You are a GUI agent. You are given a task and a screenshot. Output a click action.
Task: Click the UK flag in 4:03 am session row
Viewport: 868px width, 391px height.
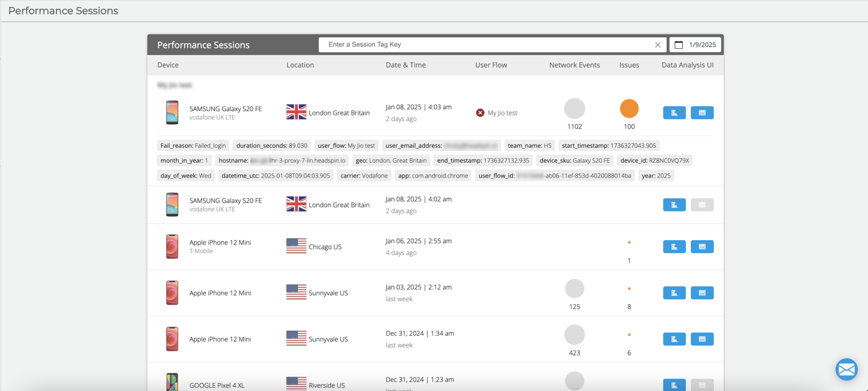click(x=296, y=112)
